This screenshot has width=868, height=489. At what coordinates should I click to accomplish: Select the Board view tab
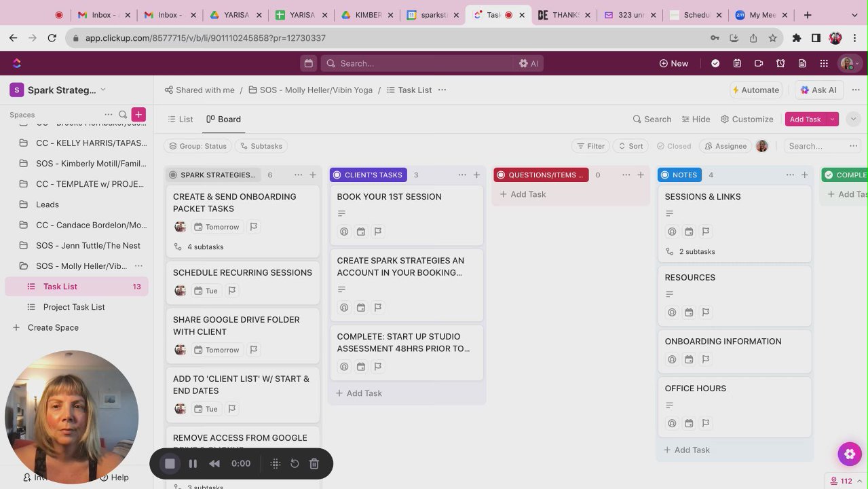(x=223, y=119)
